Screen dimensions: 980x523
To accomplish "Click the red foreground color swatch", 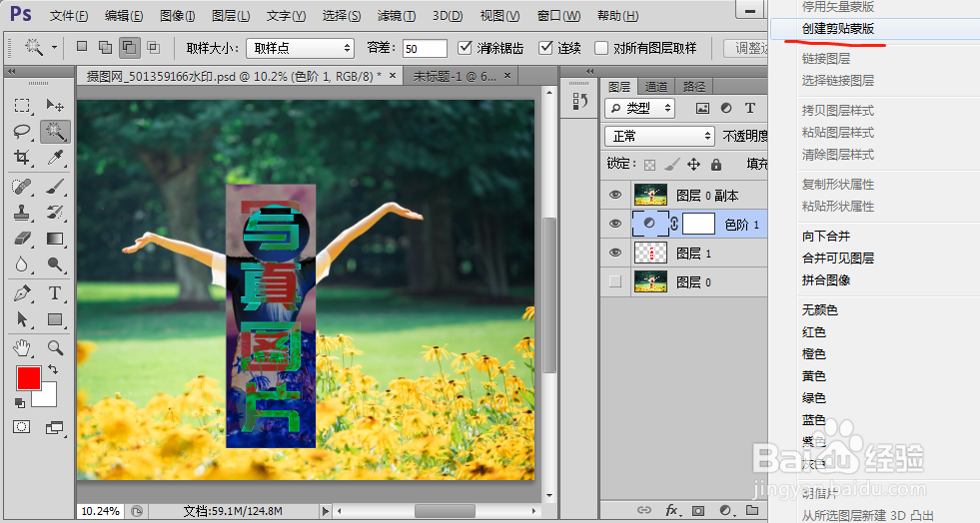I will pos(28,377).
